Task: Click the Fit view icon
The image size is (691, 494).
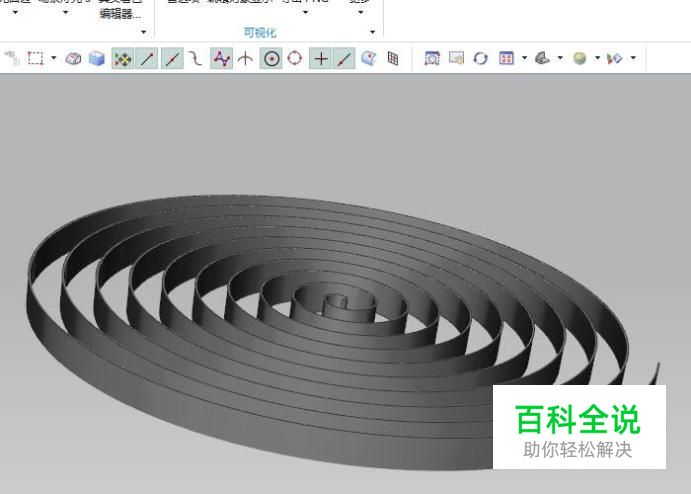Action: click(432, 59)
